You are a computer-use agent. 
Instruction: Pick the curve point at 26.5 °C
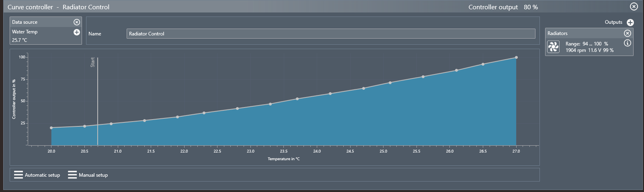click(x=483, y=64)
